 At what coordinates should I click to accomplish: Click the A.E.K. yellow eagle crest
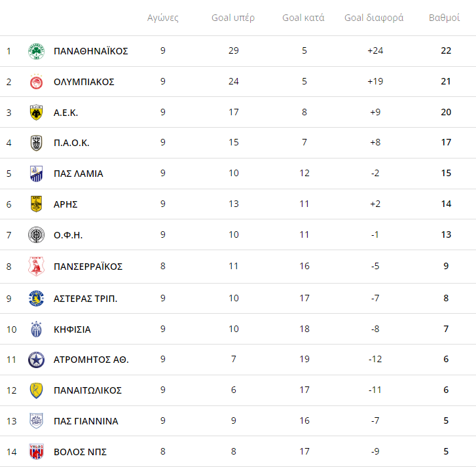tap(37, 113)
